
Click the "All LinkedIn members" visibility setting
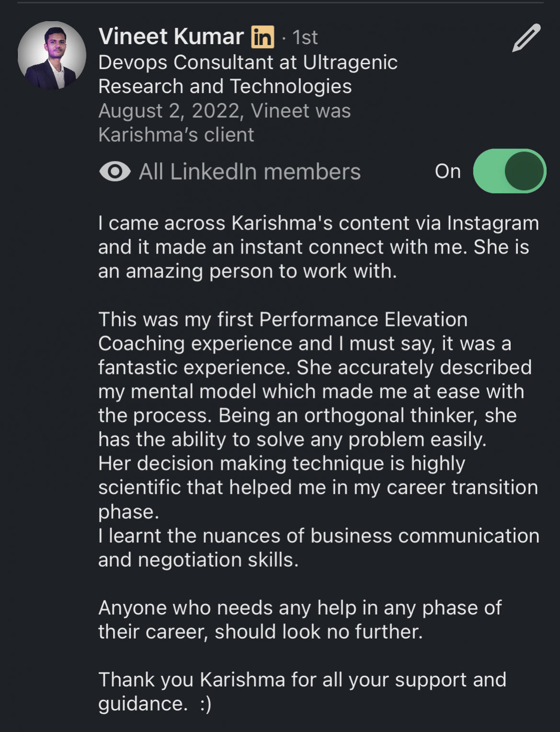[250, 172]
